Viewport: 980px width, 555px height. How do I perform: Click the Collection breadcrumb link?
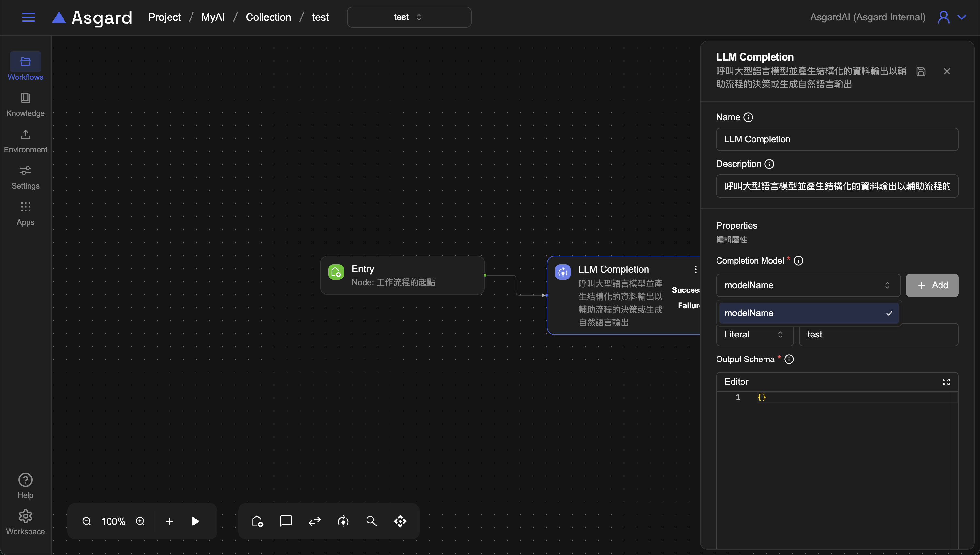pos(268,17)
